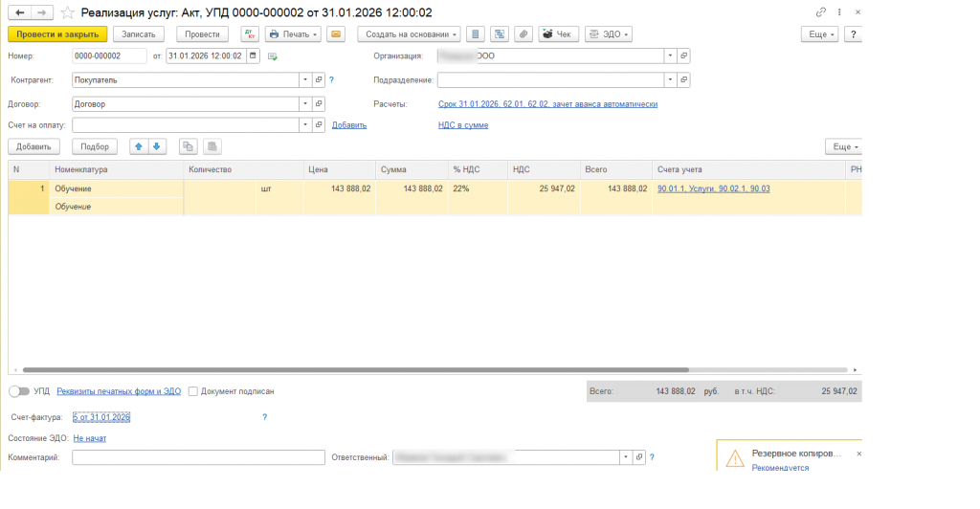Screen dimensions: 980x509
Task: Click the Номенклатура column header
Action: (x=116, y=170)
